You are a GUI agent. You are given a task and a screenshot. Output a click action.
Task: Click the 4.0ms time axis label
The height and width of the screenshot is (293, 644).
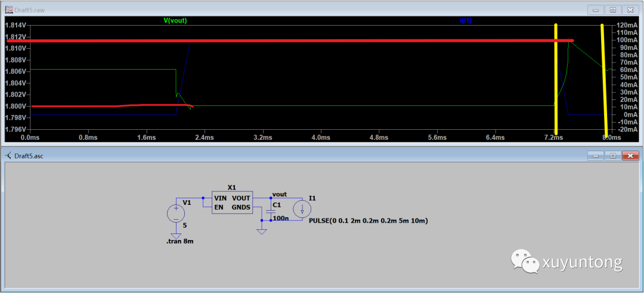[321, 138]
